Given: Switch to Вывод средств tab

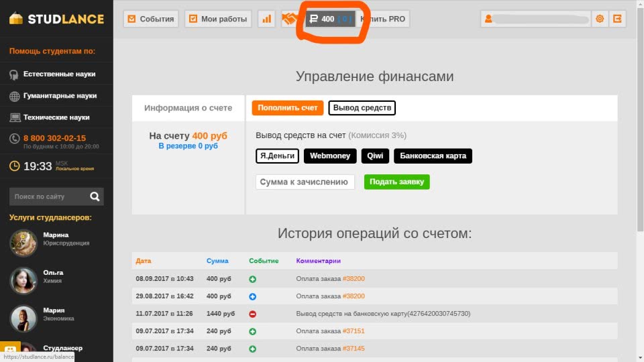Looking at the screenshot, I should 362,108.
